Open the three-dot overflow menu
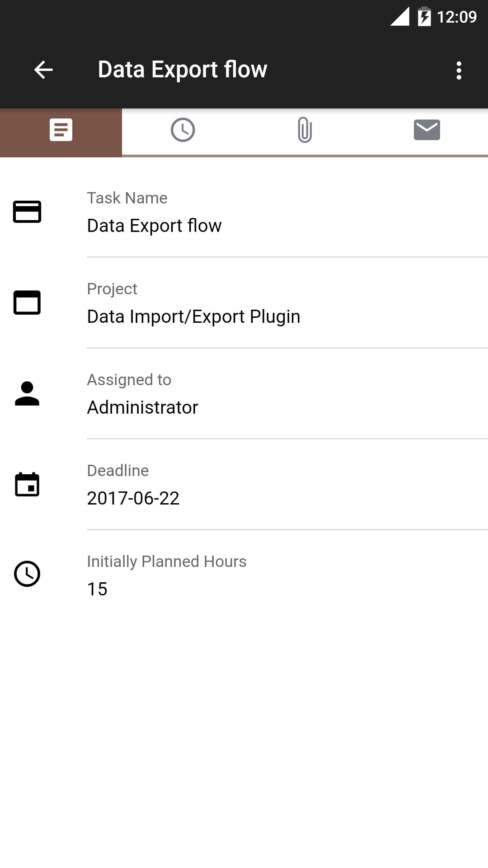 coord(459,71)
